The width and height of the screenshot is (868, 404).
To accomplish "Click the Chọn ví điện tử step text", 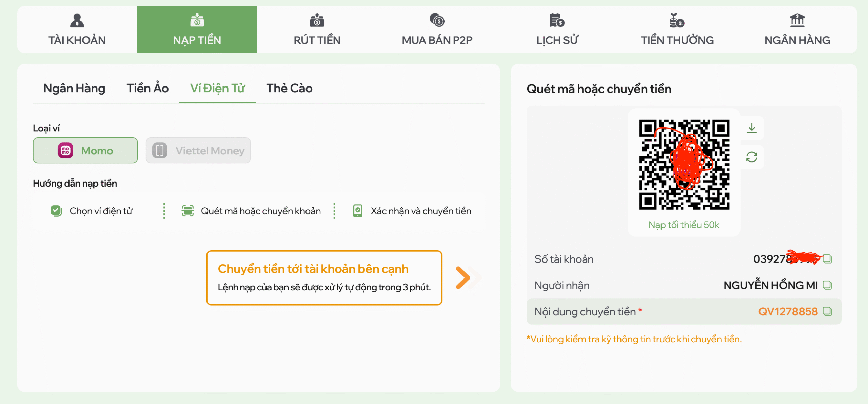I will [101, 211].
